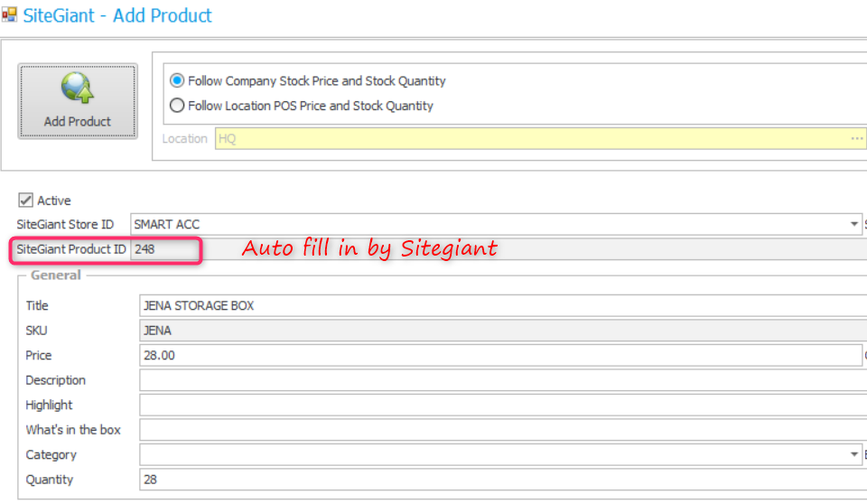Click the empty Description field

503,380
